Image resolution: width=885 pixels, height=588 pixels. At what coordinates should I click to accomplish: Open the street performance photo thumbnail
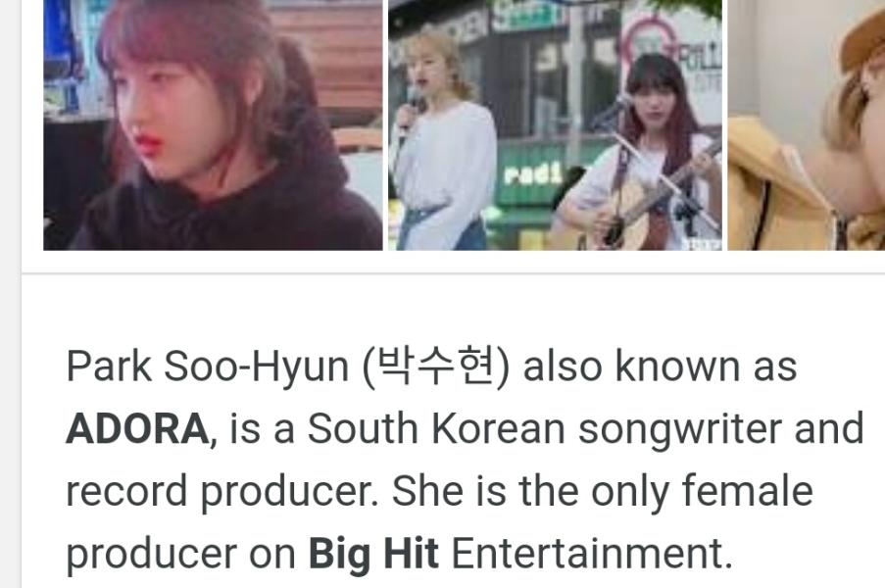[555, 124]
